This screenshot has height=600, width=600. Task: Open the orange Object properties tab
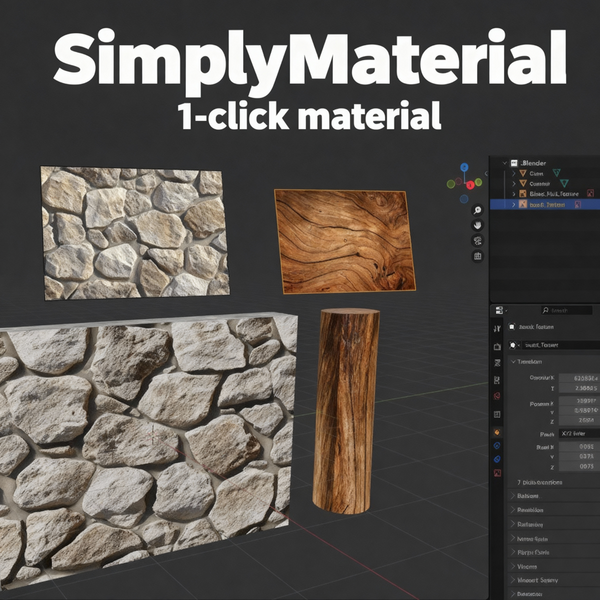click(497, 432)
